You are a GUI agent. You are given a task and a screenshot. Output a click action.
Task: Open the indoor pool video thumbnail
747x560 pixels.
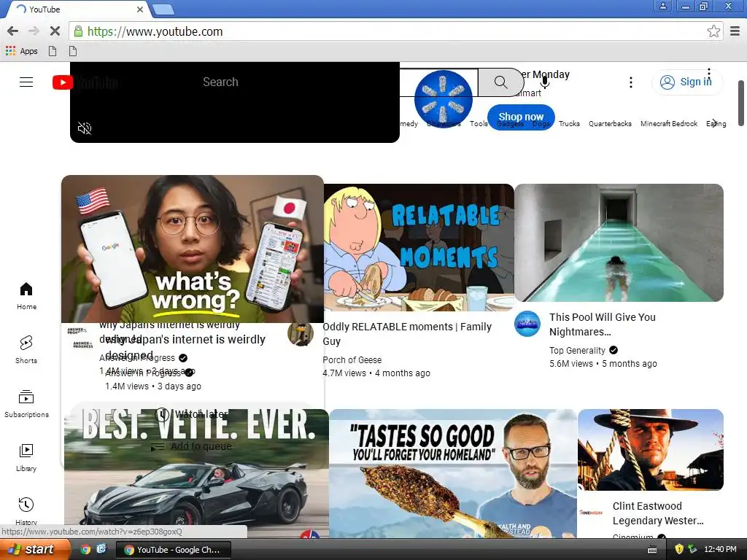(x=619, y=243)
